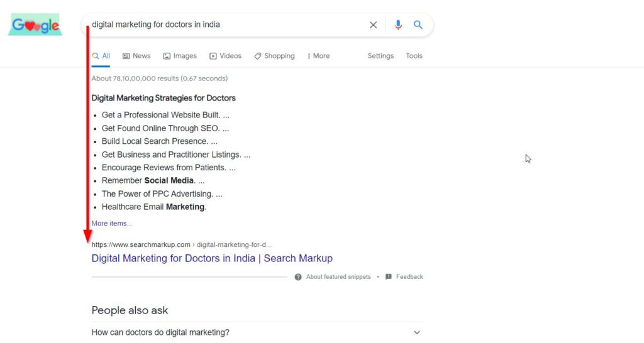Open the Videos results tab

click(x=226, y=56)
